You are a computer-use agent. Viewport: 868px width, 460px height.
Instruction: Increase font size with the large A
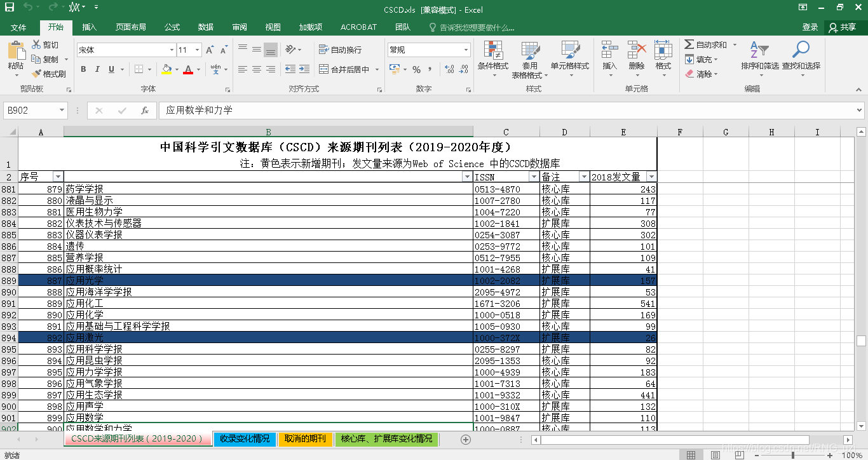click(211, 50)
